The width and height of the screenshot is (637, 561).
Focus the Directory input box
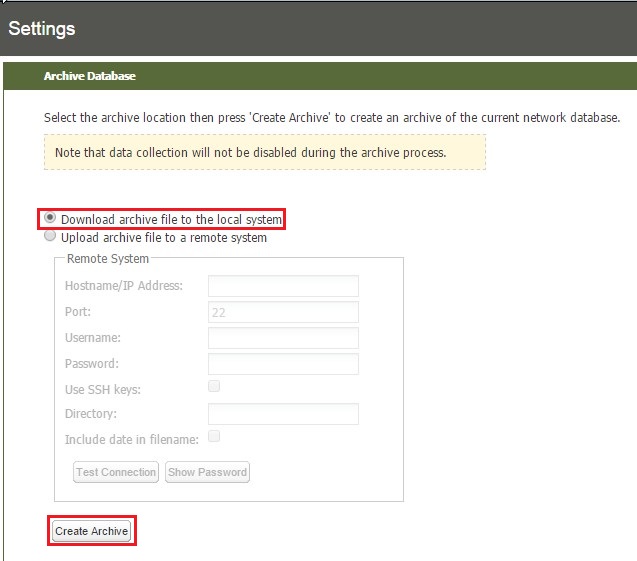283,414
